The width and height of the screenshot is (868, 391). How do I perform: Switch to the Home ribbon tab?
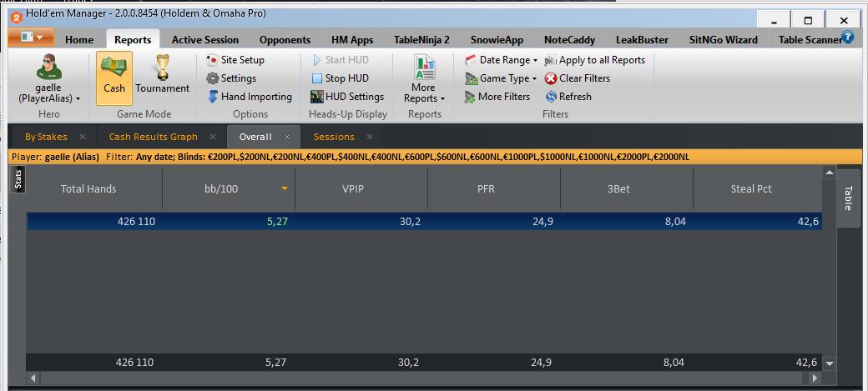point(79,40)
